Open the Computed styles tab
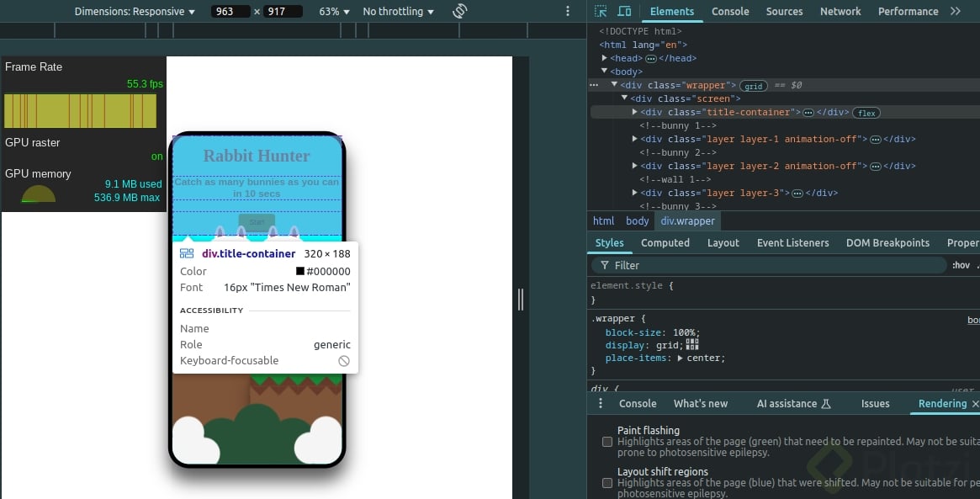The image size is (980, 499). (665, 243)
